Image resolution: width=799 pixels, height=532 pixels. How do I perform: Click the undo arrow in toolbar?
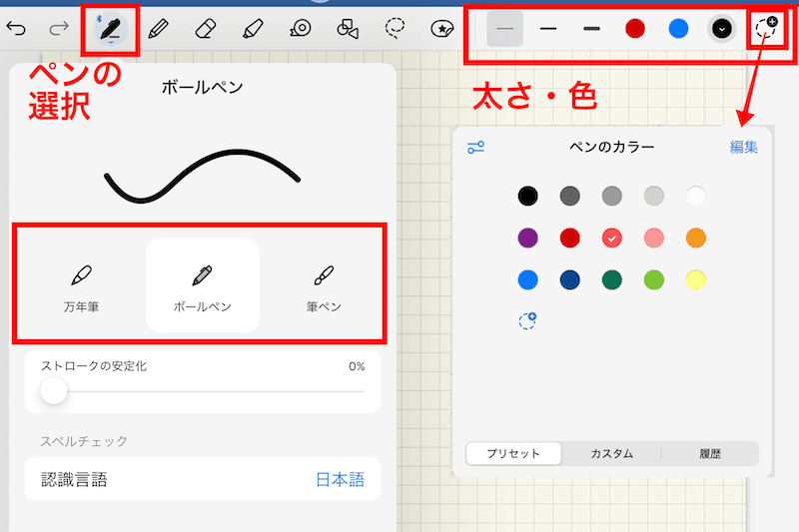(17, 29)
